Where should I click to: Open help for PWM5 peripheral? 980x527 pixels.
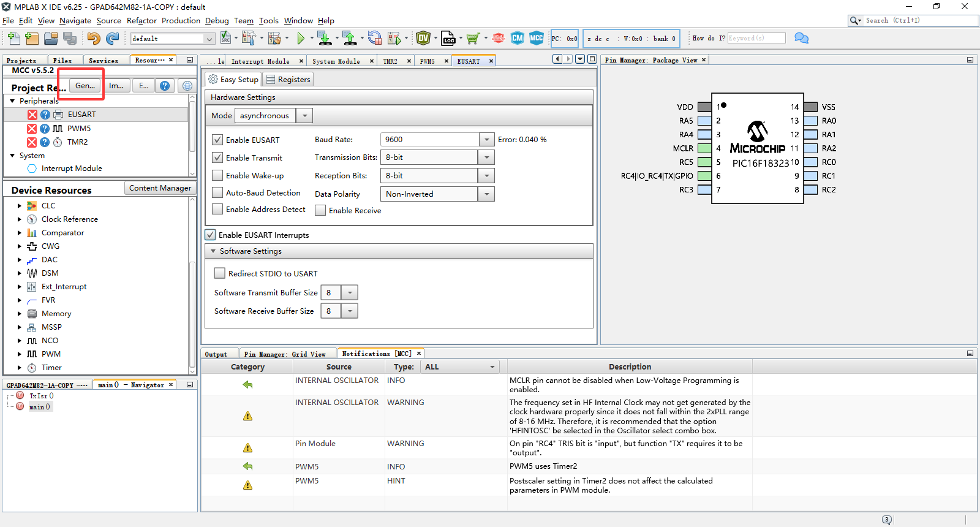(x=45, y=129)
